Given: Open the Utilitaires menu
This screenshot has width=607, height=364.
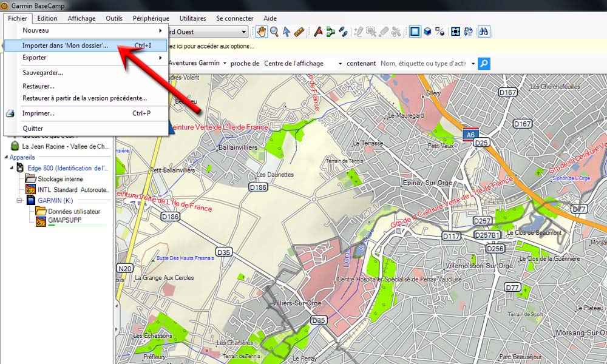Looking at the screenshot, I should click(192, 18).
